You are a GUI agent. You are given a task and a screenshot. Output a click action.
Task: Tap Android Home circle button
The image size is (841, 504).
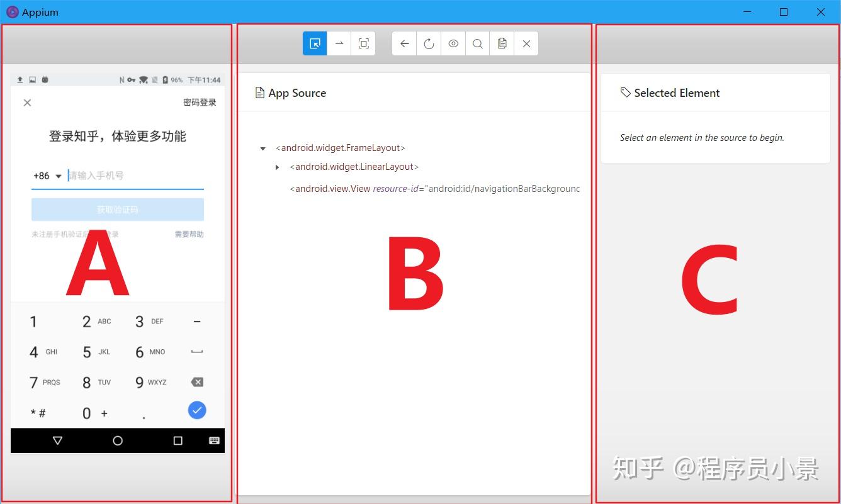[x=118, y=440]
